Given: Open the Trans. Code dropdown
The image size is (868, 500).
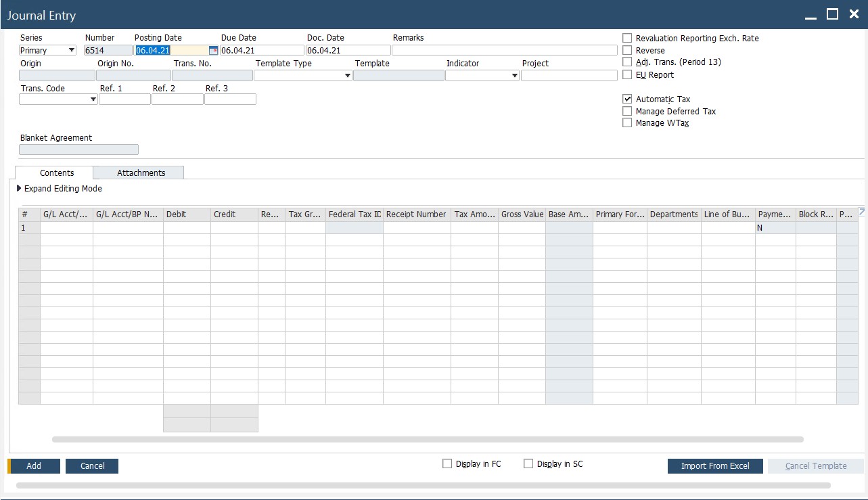Looking at the screenshot, I should click(x=93, y=99).
